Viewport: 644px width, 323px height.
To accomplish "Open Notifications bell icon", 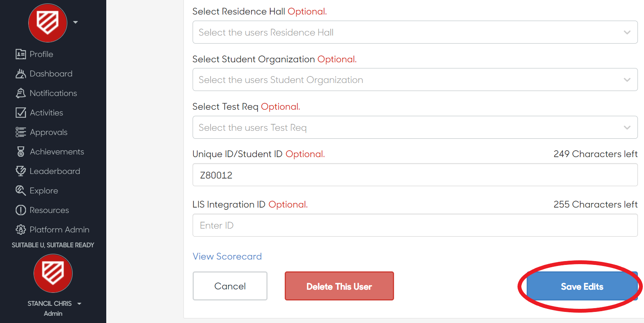I will (x=21, y=93).
